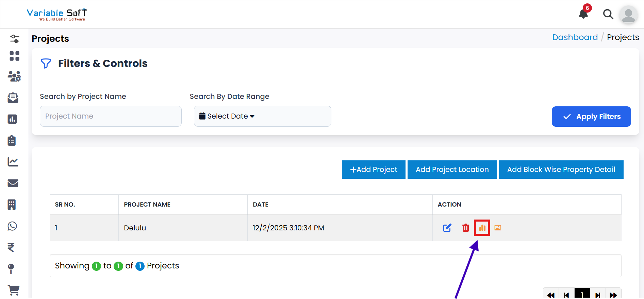Click the +Add Project button
Viewport: 644px width, 299px height.
click(x=374, y=170)
